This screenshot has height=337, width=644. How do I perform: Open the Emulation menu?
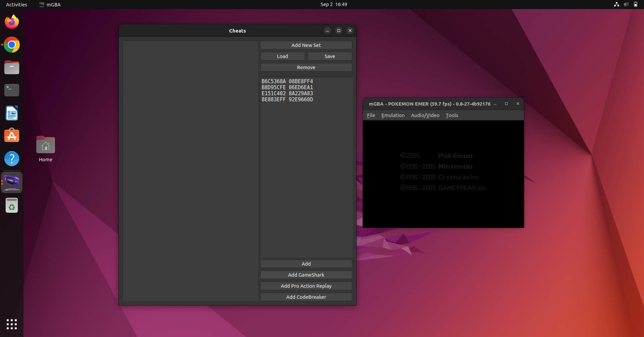click(392, 115)
